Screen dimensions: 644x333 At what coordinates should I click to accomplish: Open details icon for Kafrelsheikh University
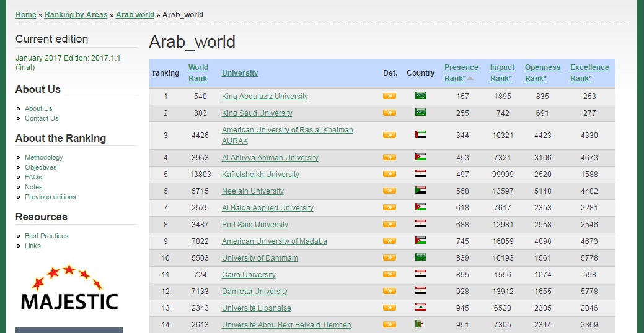click(x=389, y=174)
